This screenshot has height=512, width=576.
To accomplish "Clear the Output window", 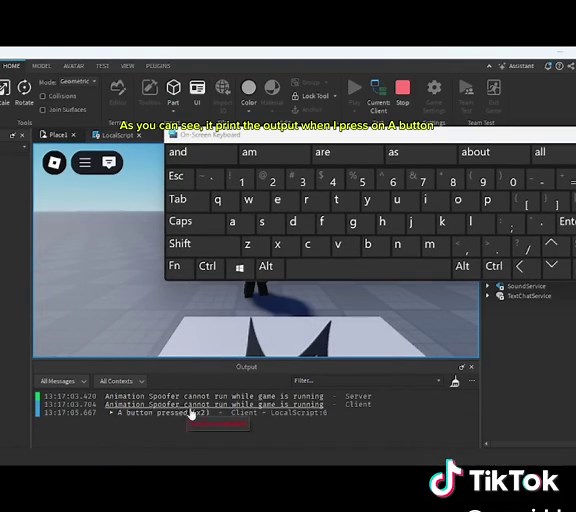I will tap(455, 381).
